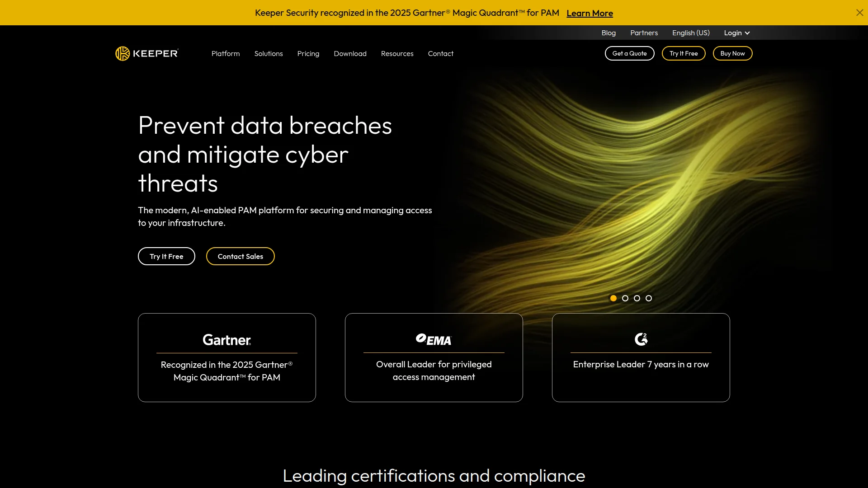Select the first carousel dot

click(x=613, y=298)
